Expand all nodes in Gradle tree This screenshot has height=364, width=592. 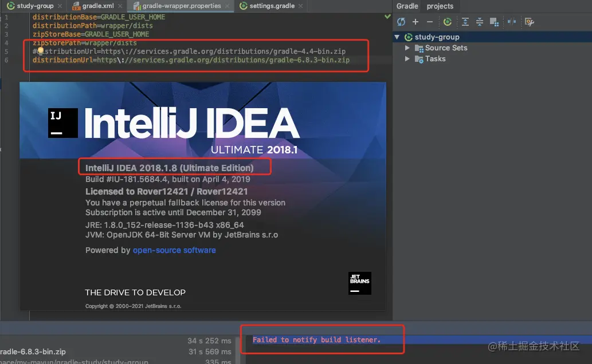[x=465, y=22]
